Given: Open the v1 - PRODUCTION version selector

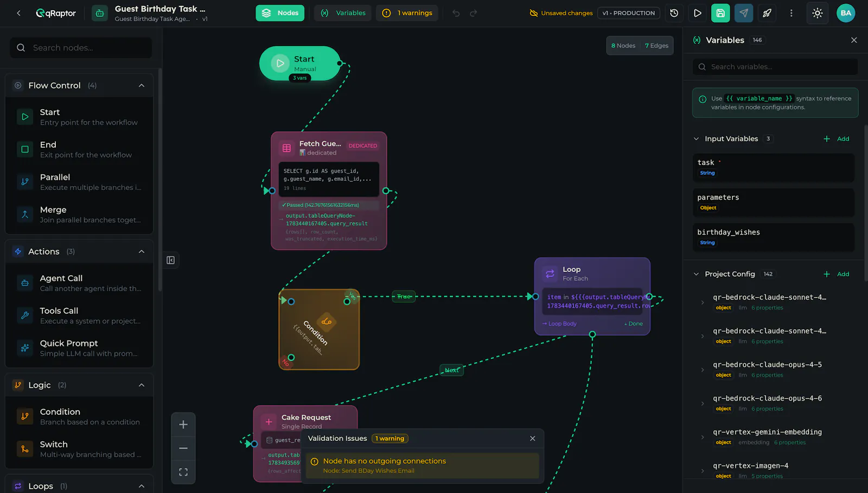Looking at the screenshot, I should (x=628, y=13).
